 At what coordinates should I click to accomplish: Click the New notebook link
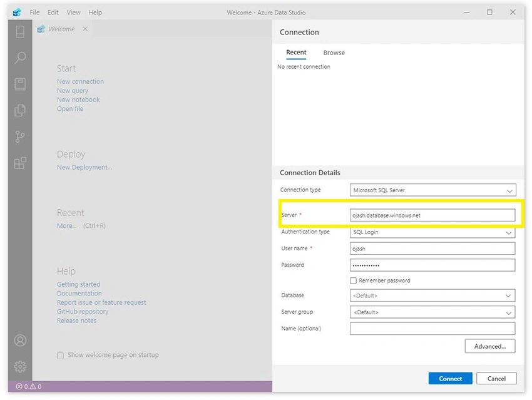coord(78,100)
